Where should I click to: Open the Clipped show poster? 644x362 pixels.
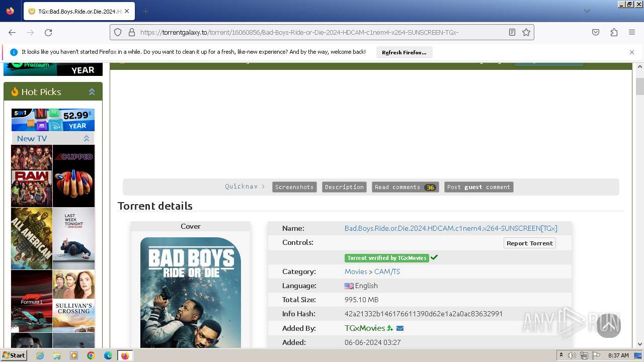[x=73, y=176]
